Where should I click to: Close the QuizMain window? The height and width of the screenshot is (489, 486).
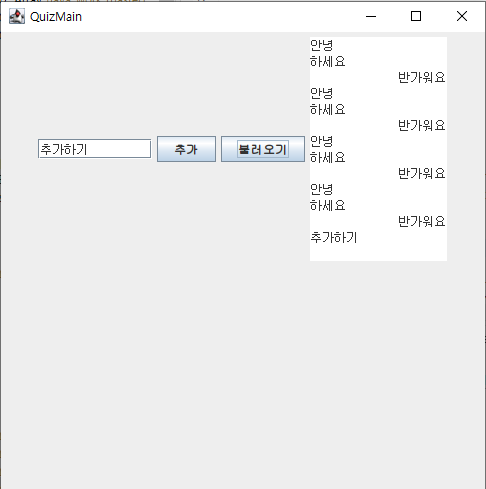click(x=462, y=16)
